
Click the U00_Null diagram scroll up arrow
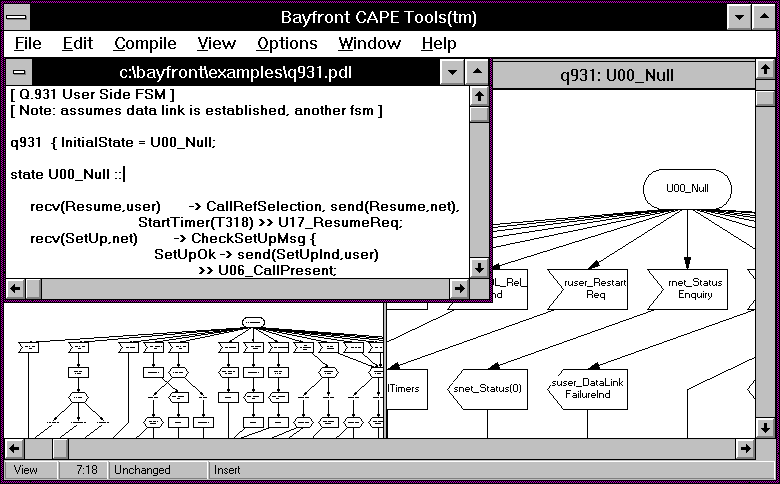765,70
